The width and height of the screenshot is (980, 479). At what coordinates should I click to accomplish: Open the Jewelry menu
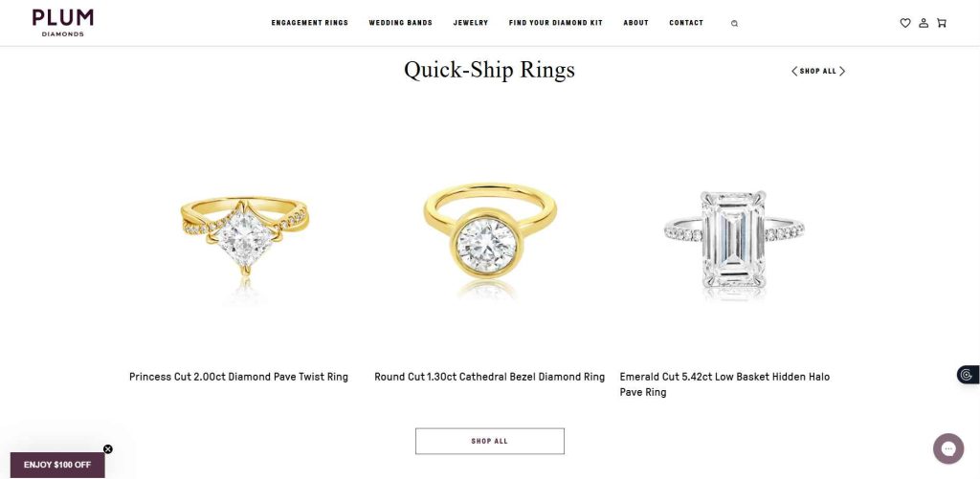[471, 23]
